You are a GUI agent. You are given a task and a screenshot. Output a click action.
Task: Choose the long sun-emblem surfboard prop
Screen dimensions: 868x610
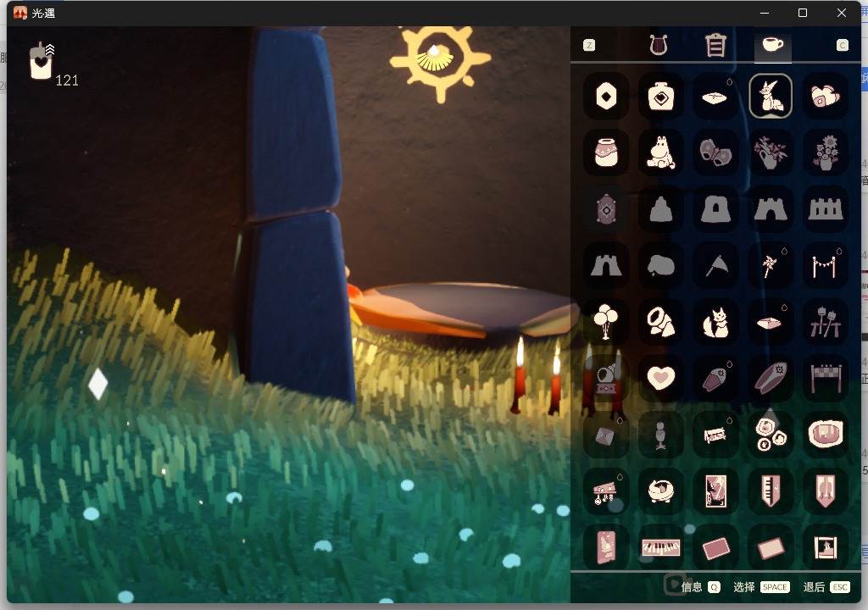(771, 379)
